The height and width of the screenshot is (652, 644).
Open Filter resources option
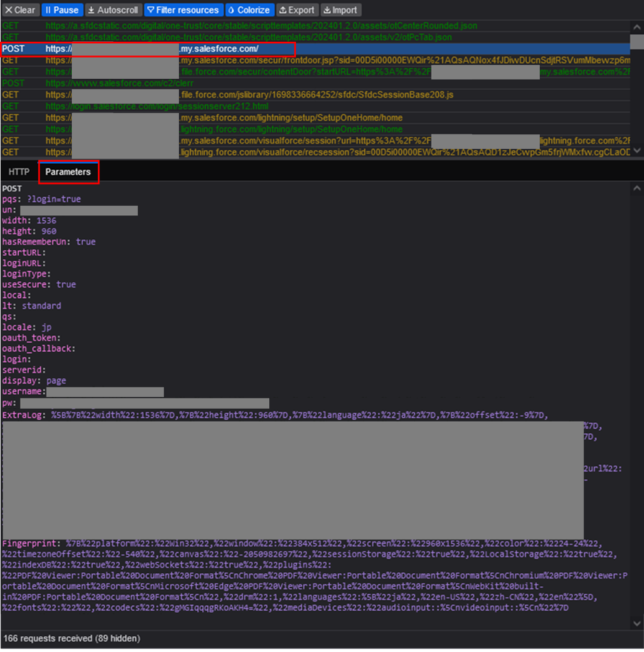(x=183, y=10)
